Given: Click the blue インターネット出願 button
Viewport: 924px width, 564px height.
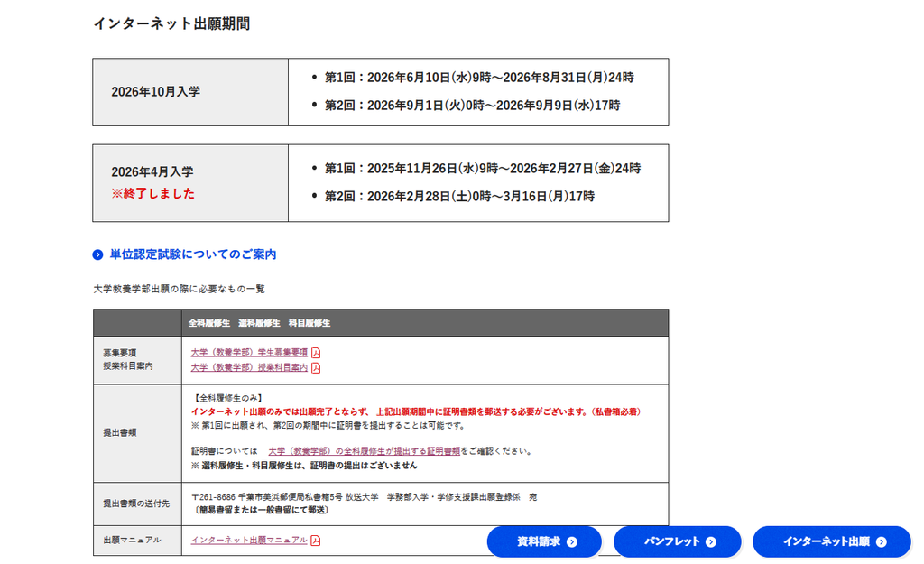Looking at the screenshot, I should click(831, 541).
